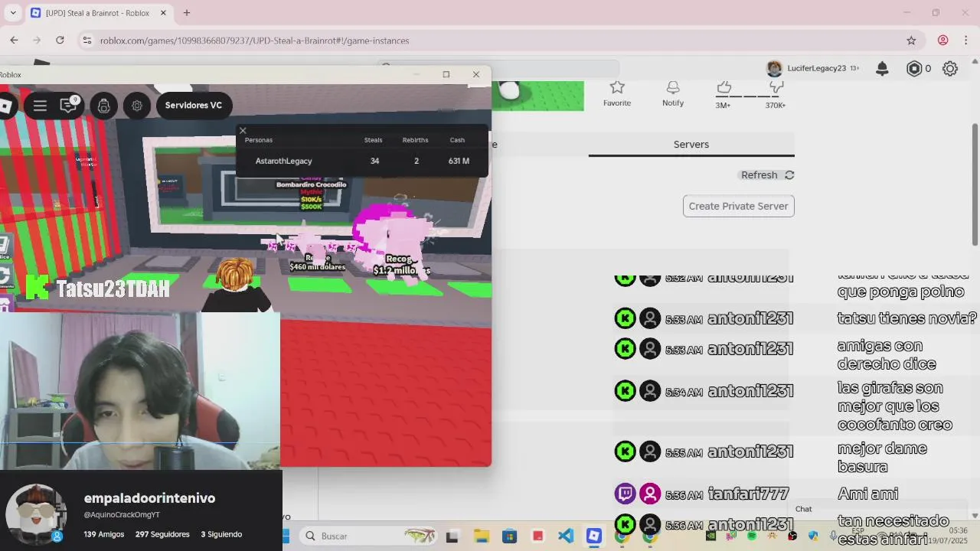
Task: Click the Notify bell icon
Action: click(673, 87)
